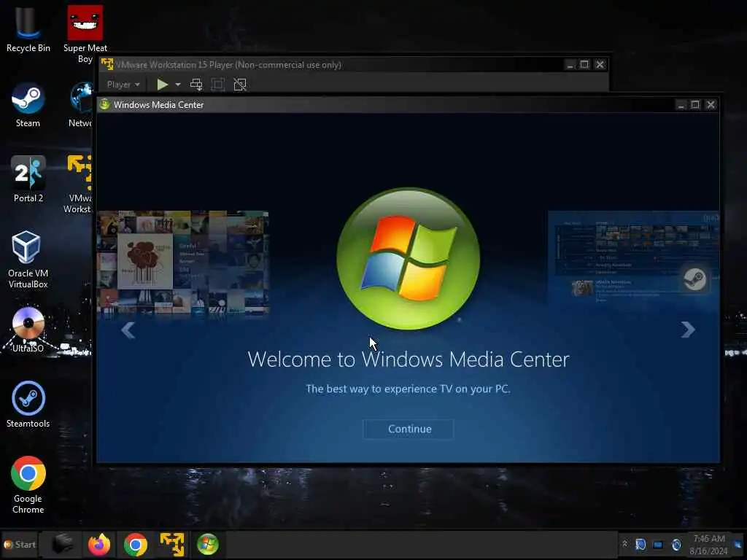
Task: Click Send Ctrl+Alt+Del icon in VMware toolbar
Action: [x=196, y=85]
